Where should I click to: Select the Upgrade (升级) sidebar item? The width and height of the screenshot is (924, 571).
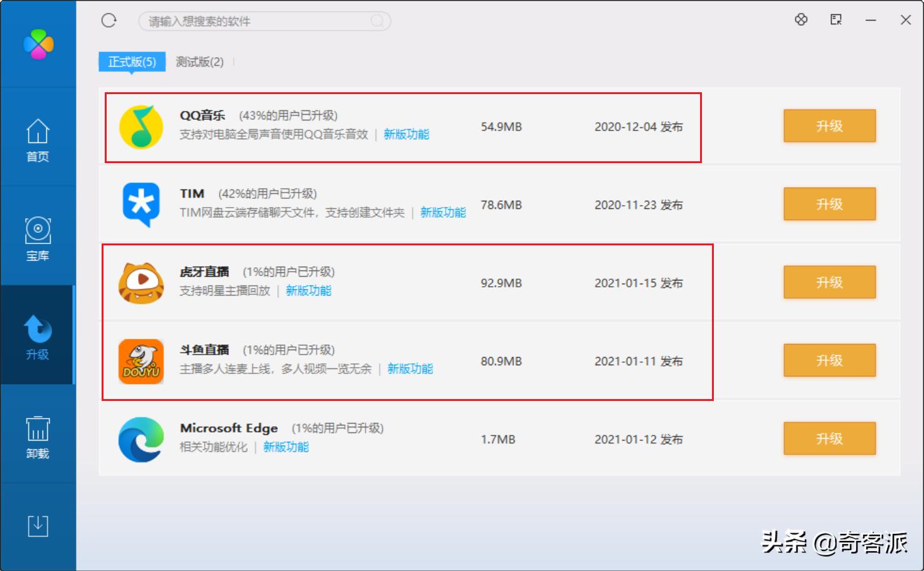pos(38,337)
